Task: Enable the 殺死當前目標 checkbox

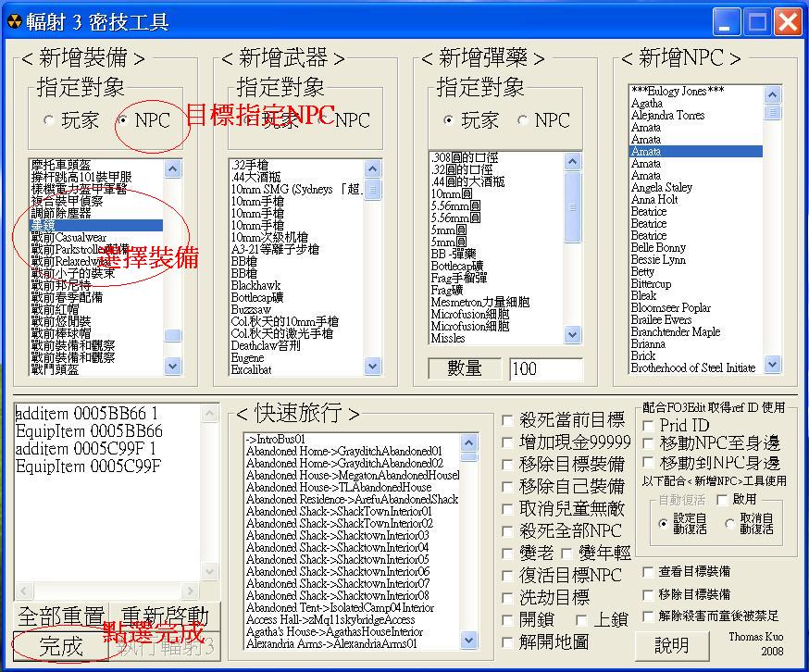Action: coord(507,420)
